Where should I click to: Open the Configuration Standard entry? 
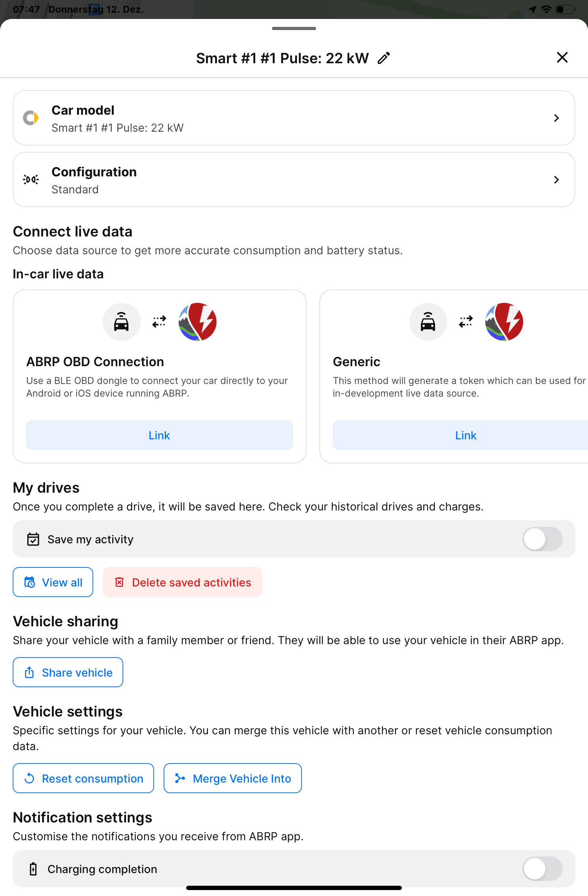pyautogui.click(x=277, y=180)
